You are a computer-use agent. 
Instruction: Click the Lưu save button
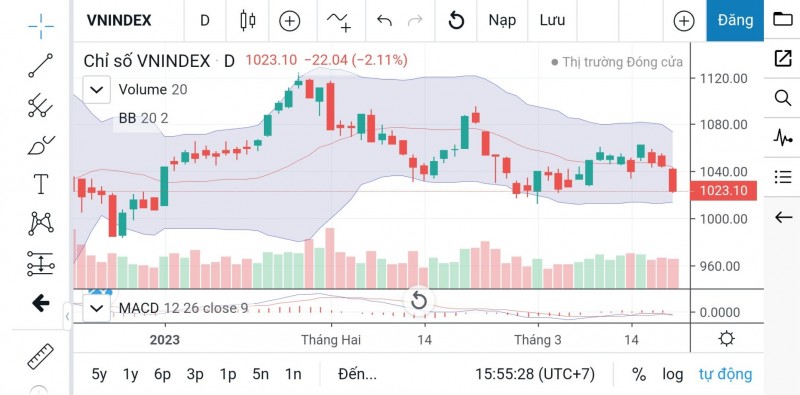click(x=553, y=20)
